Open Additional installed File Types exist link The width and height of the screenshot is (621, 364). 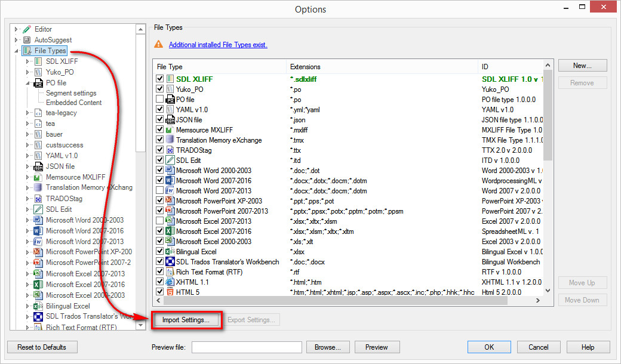pyautogui.click(x=218, y=45)
